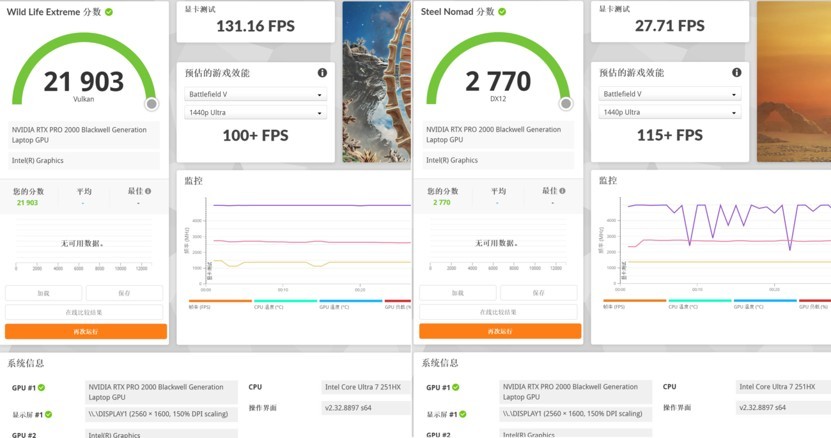
Task: Click the green 2 770 value under 您的分数
Action: [441, 203]
